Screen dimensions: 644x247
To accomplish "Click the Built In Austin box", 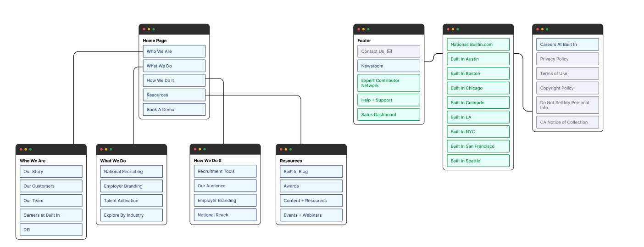I will pos(478,59).
